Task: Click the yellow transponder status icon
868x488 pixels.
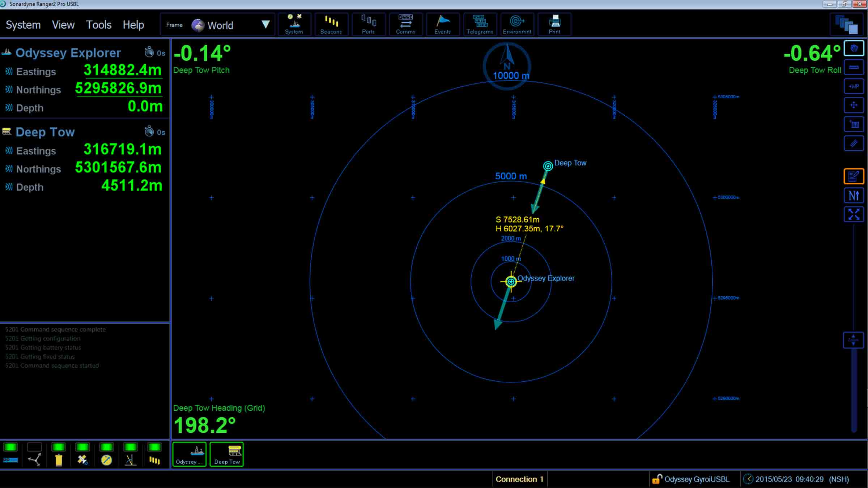Action: click(x=59, y=460)
